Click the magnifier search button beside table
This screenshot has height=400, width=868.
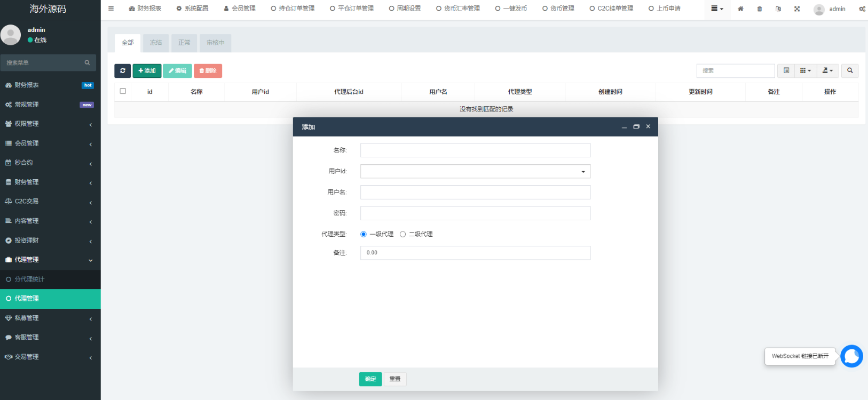point(850,70)
